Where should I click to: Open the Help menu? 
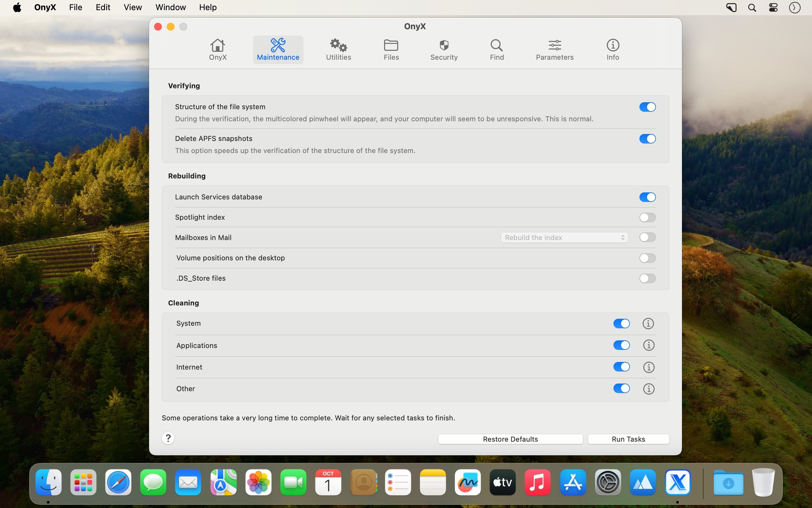tap(208, 7)
